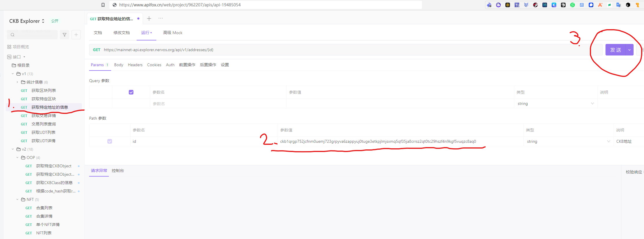Collapse the v1 folder in the tree
The height and width of the screenshot is (239, 644).
13,74
